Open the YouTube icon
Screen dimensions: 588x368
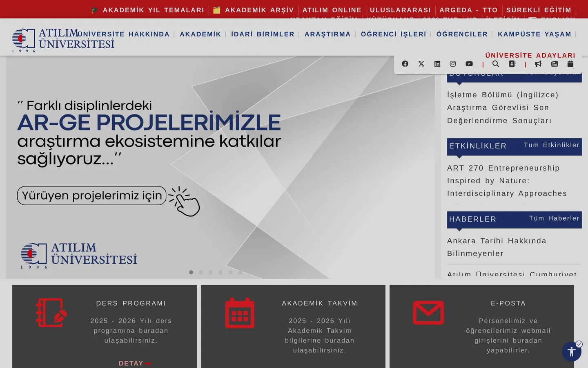[x=469, y=64]
